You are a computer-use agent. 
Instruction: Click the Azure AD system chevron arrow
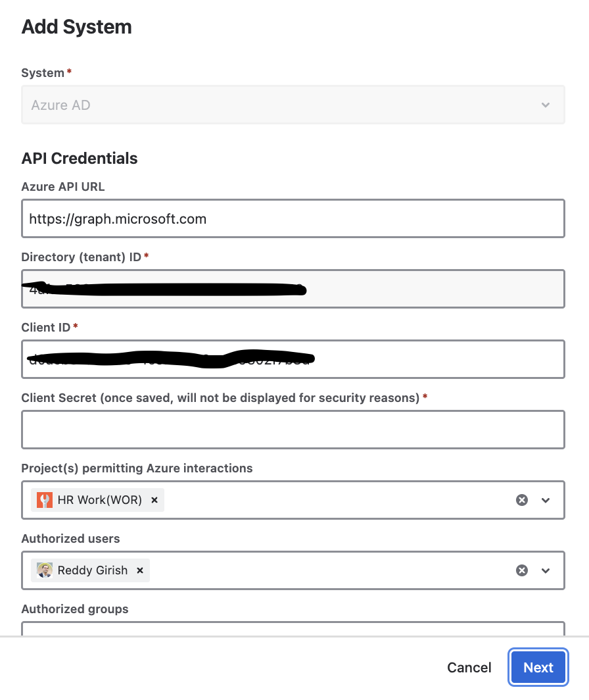545,105
